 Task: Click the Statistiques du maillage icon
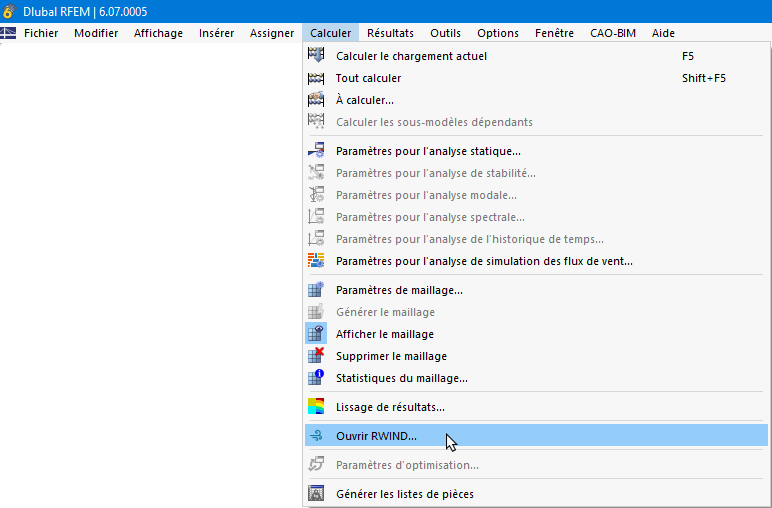[316, 378]
